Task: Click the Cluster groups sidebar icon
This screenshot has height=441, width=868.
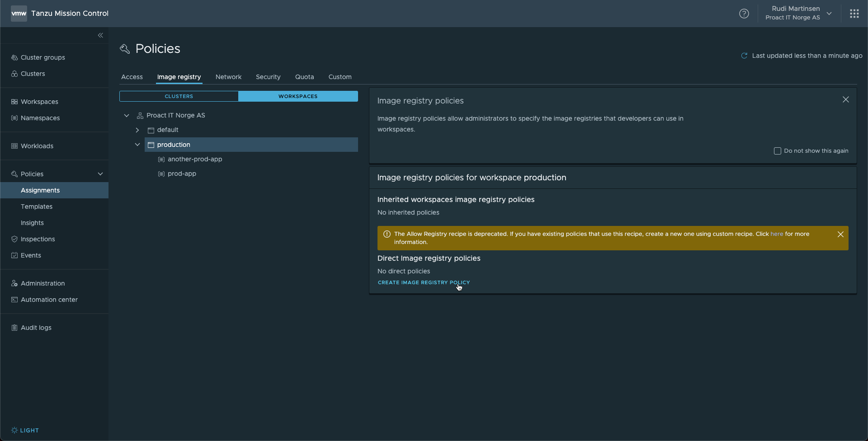Action: (x=14, y=57)
